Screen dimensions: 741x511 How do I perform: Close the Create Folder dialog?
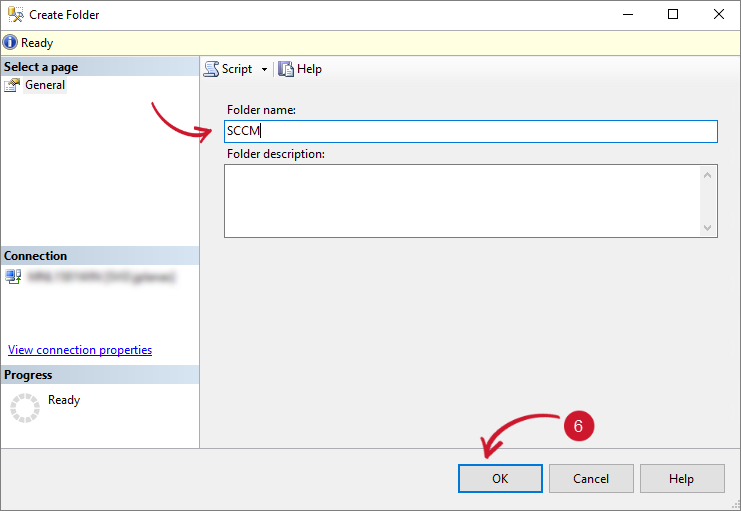click(x=719, y=14)
